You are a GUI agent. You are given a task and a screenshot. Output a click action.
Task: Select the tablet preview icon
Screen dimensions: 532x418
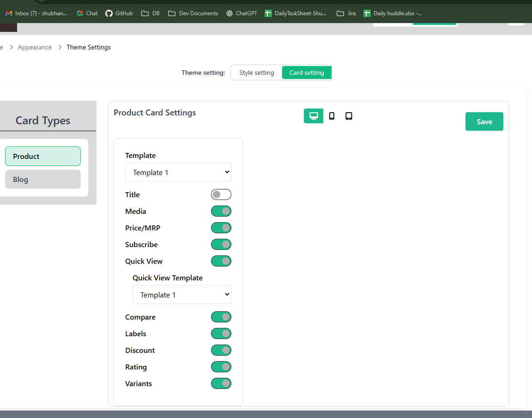(x=349, y=116)
